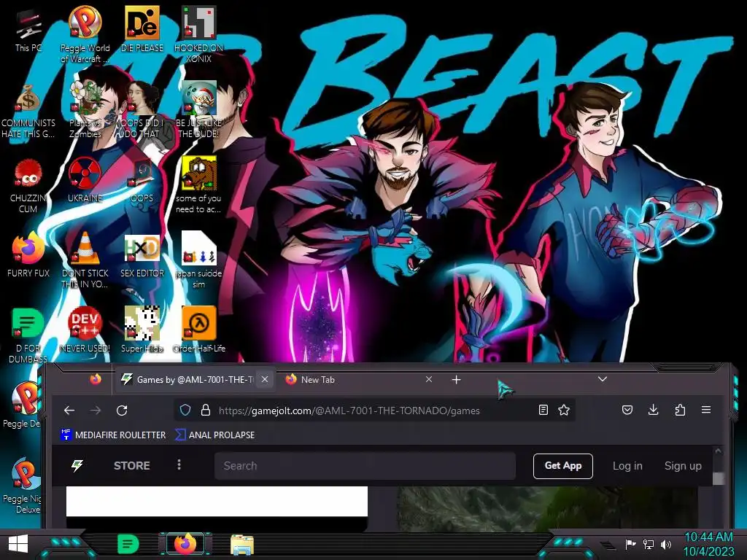Open the Peggle Nights Deluxe shortcut
This screenshot has height=560, width=747.
tap(23, 486)
